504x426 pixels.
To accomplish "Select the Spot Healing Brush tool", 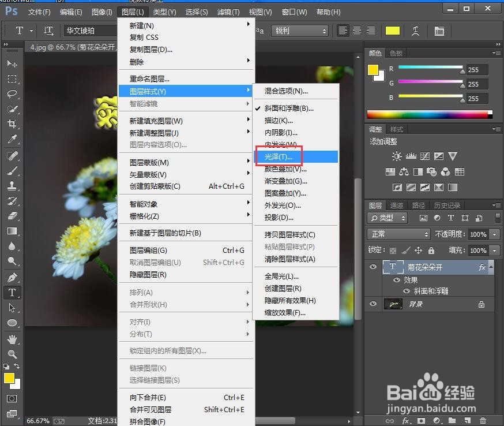I will click(12, 156).
